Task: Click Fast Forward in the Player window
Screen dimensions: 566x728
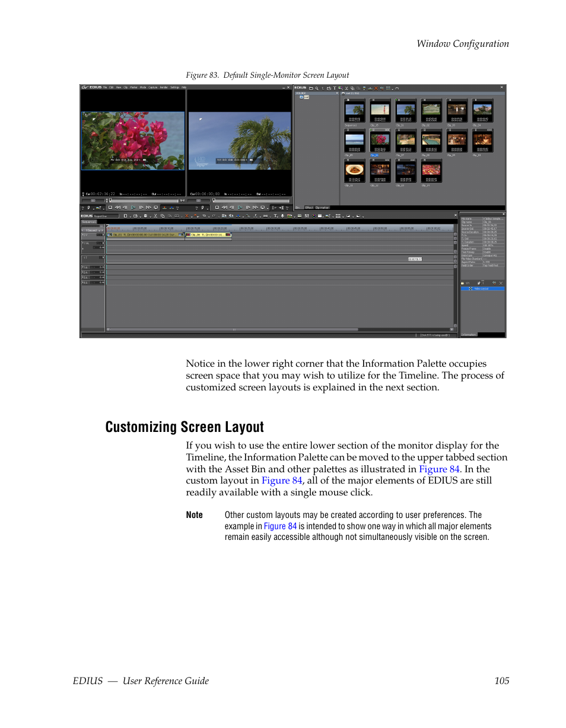Action: point(148,208)
